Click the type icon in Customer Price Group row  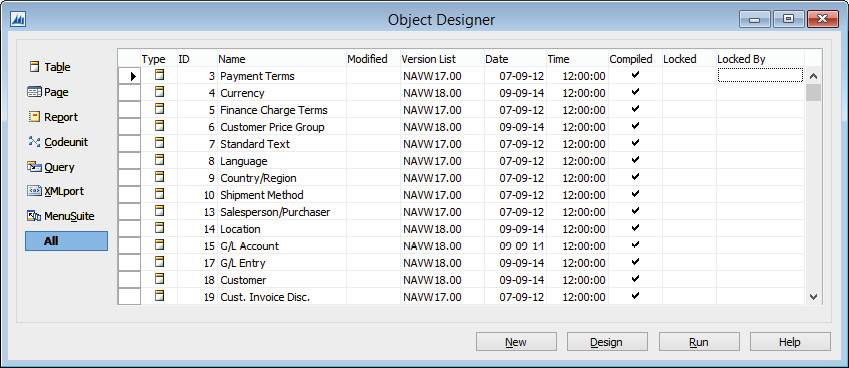[x=159, y=126]
